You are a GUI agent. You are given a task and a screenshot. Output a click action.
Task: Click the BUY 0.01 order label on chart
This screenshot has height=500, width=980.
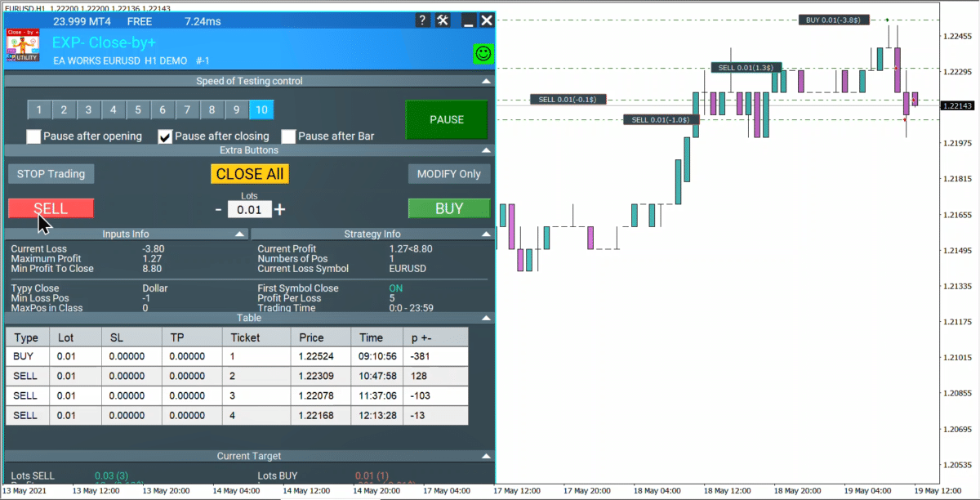[833, 20]
